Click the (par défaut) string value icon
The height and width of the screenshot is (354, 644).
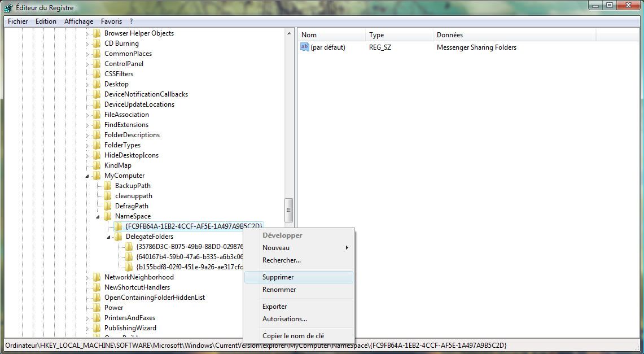305,47
